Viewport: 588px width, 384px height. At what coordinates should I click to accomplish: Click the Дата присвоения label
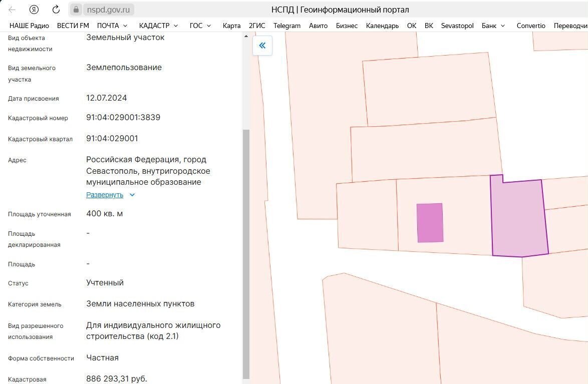[x=34, y=99]
